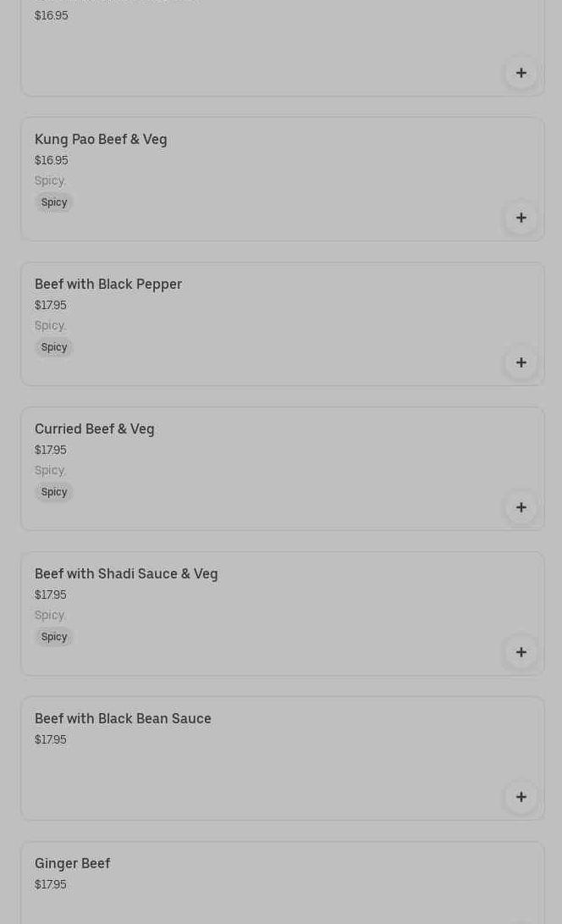Viewport: 562px width, 924px height.
Task: Select the Beef with Black Pepper title
Action: click(108, 284)
